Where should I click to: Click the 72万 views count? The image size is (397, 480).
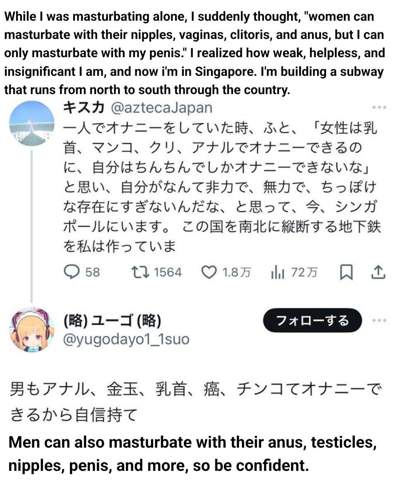pyautogui.click(x=304, y=272)
